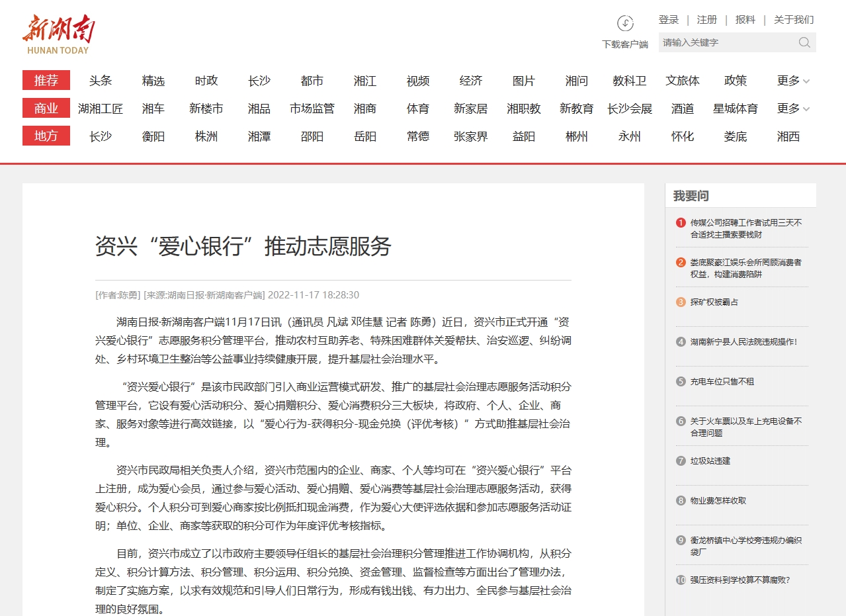Open 长沙 in the 地方 row
Screen dimensions: 846x616
point(101,136)
